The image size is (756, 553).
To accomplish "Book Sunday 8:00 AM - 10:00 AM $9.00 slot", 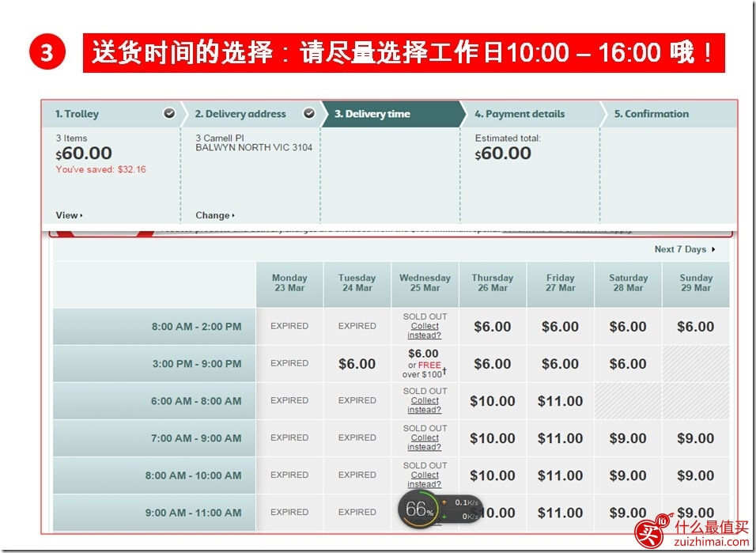I will pos(696,475).
